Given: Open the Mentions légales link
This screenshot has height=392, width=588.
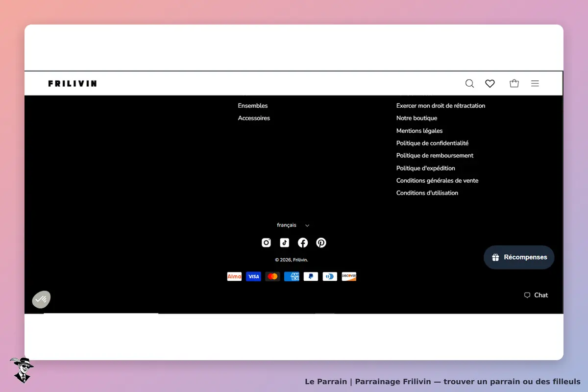Looking at the screenshot, I should click(419, 131).
